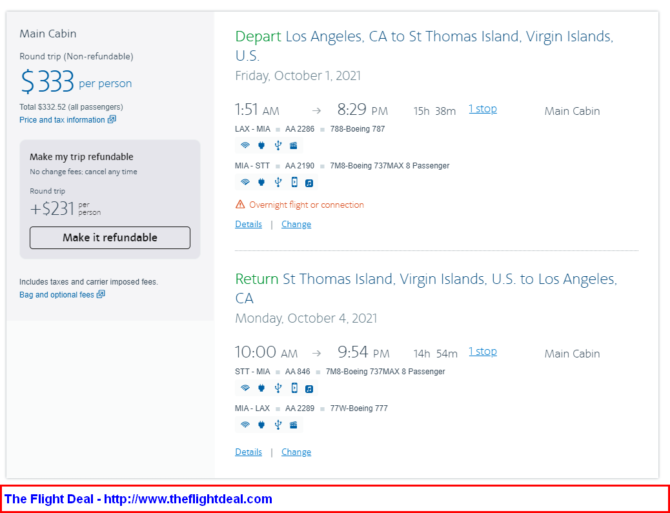The width and height of the screenshot is (670, 513).
Task: Click the power outlet icon under STT - MIA
Action: tap(262, 388)
